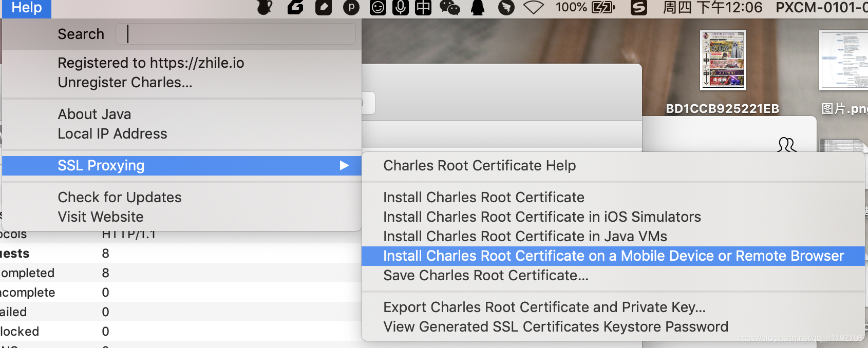
Task: Install certificate on Mobile Device or Remote Browser
Action: pyautogui.click(x=613, y=256)
